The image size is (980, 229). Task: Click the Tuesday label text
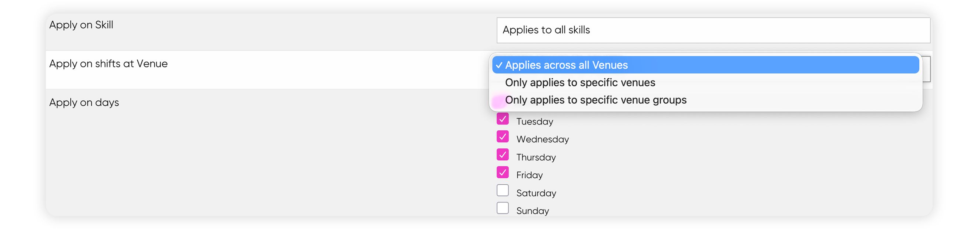click(x=534, y=122)
